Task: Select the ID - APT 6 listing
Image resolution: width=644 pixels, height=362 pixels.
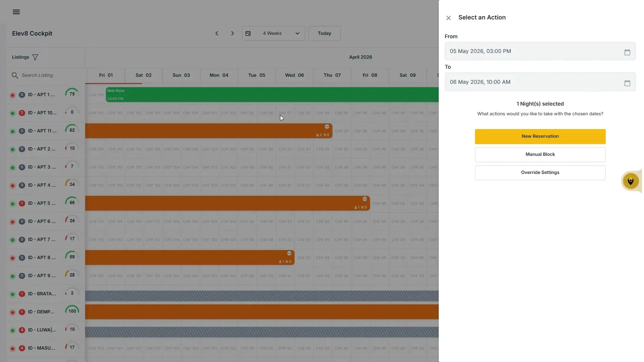Action: (x=42, y=222)
